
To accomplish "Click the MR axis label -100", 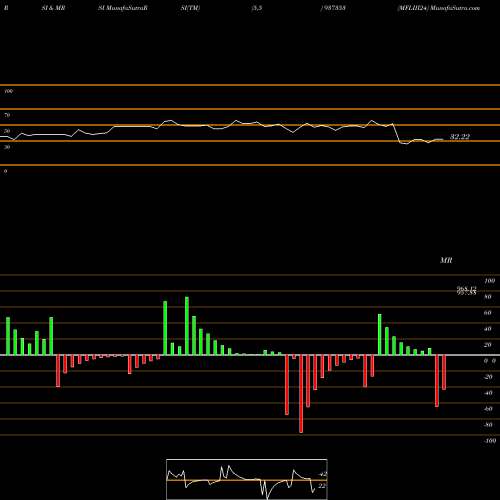I will (x=490, y=441).
